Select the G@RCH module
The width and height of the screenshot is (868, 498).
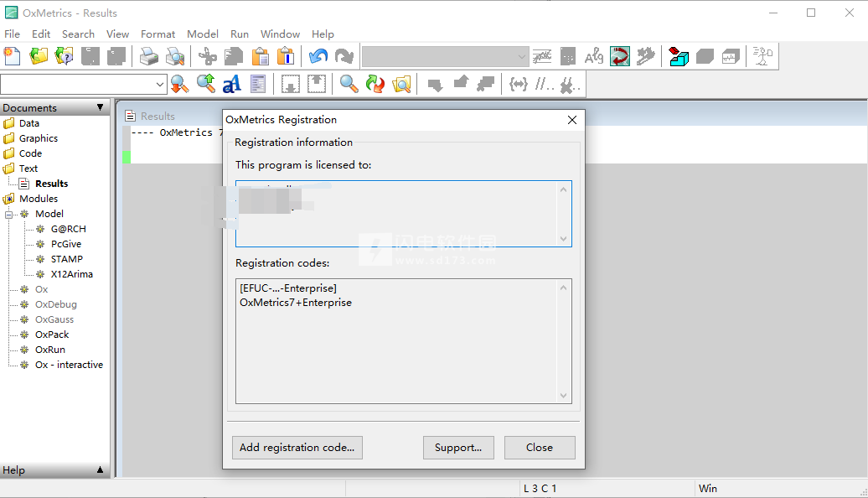point(69,229)
